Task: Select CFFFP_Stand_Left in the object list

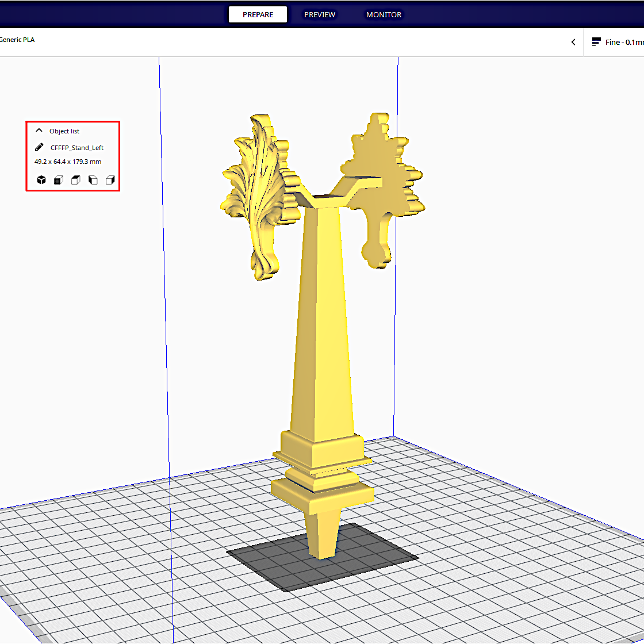Action: 77,147
